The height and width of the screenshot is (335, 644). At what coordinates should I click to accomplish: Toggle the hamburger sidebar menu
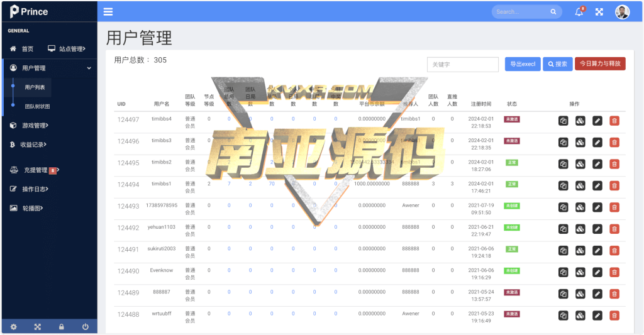pos(108,11)
